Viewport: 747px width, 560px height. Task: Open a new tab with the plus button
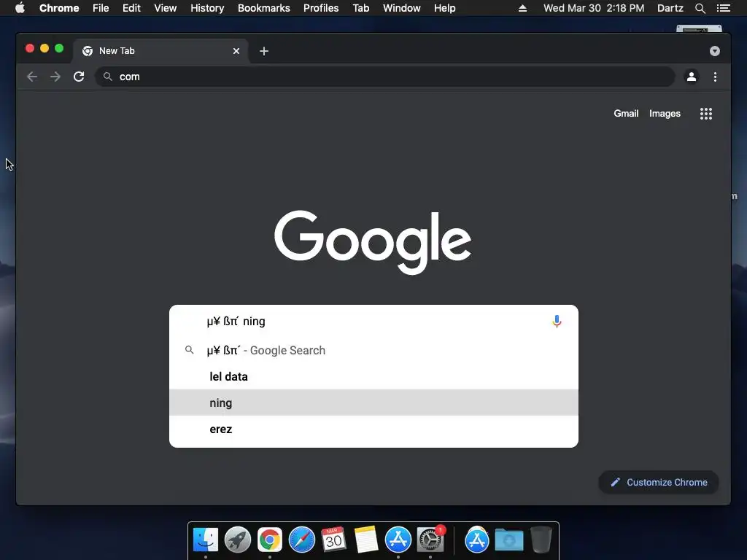(x=264, y=51)
